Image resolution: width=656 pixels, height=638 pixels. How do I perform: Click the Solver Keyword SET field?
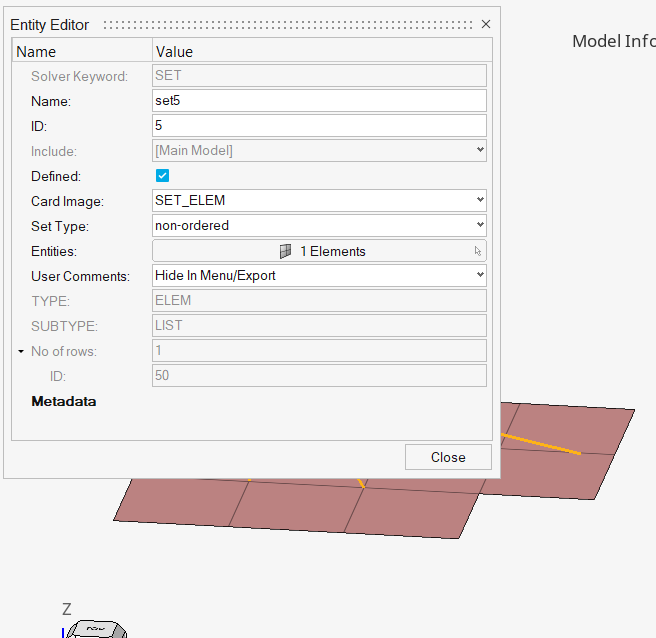coord(319,75)
